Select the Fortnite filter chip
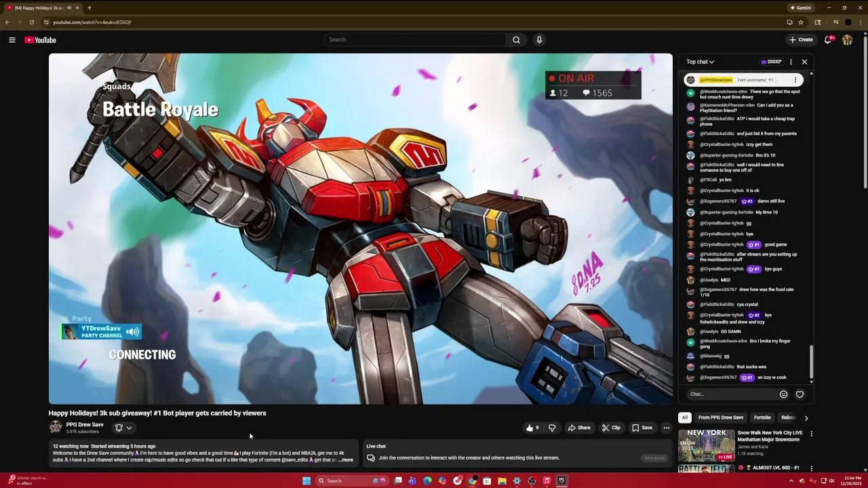The height and width of the screenshot is (488, 868). pyautogui.click(x=762, y=418)
